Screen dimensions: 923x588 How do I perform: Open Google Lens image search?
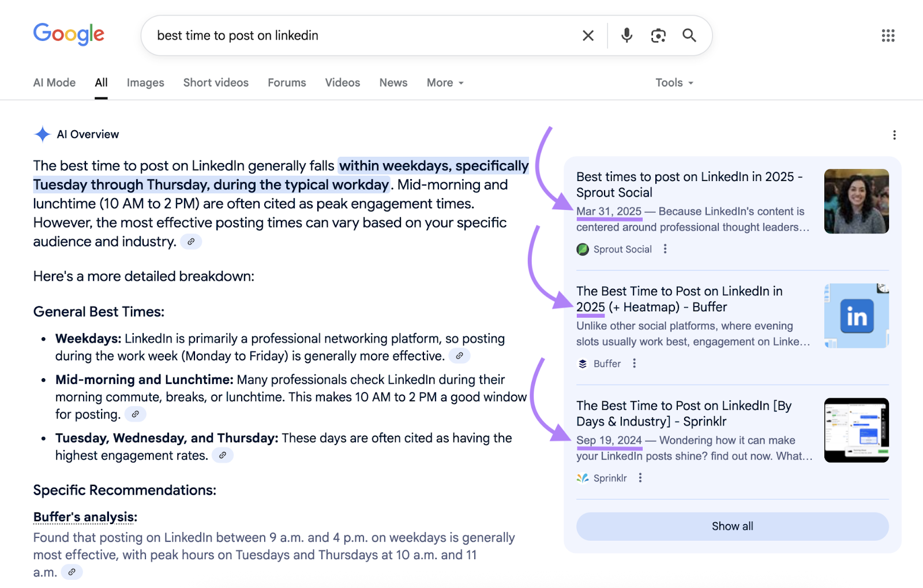coord(658,35)
